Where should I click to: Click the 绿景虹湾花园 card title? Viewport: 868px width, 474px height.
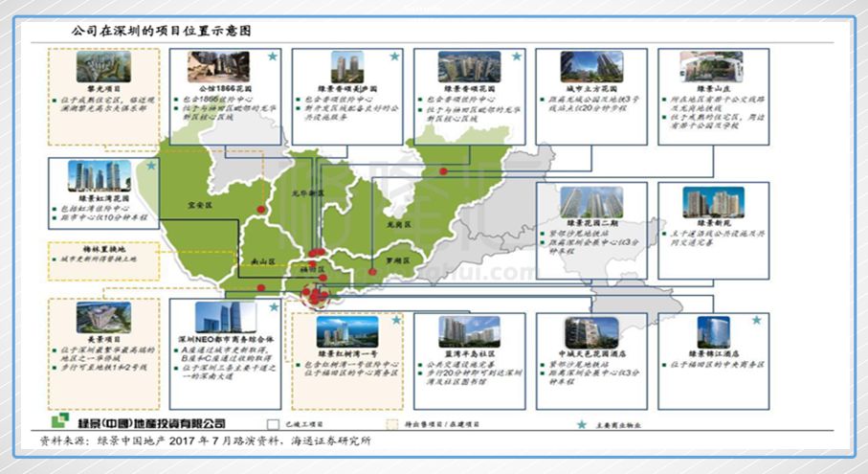[x=103, y=197]
